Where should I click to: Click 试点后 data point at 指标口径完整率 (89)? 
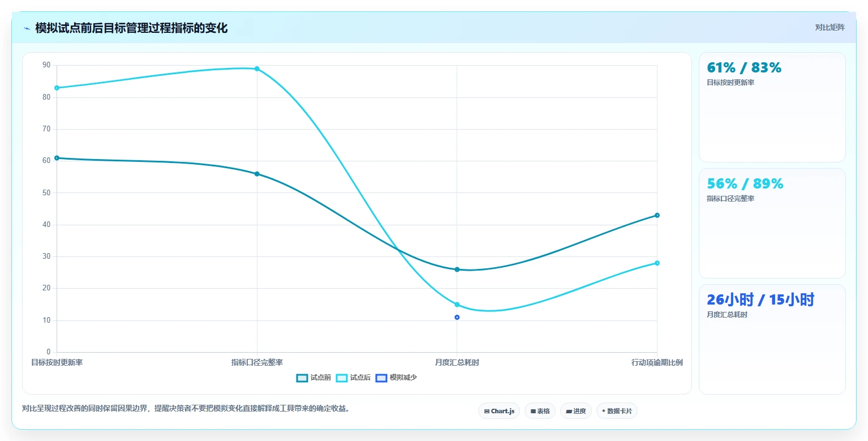(257, 68)
